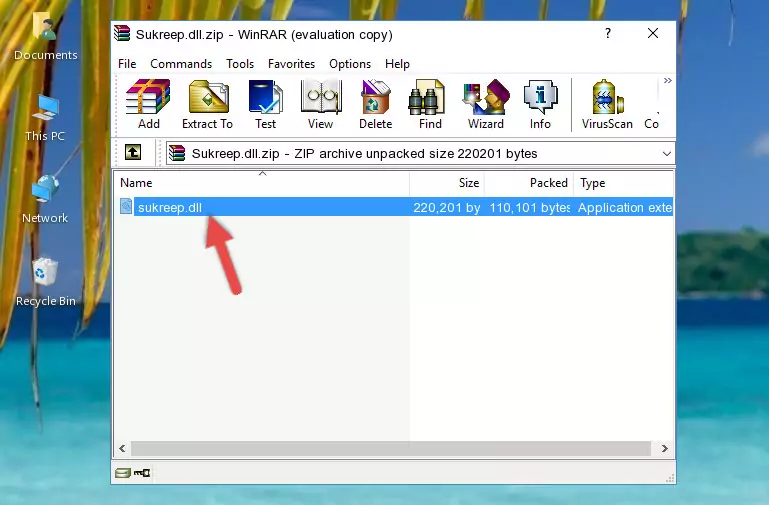Open the Commands menu

click(181, 64)
